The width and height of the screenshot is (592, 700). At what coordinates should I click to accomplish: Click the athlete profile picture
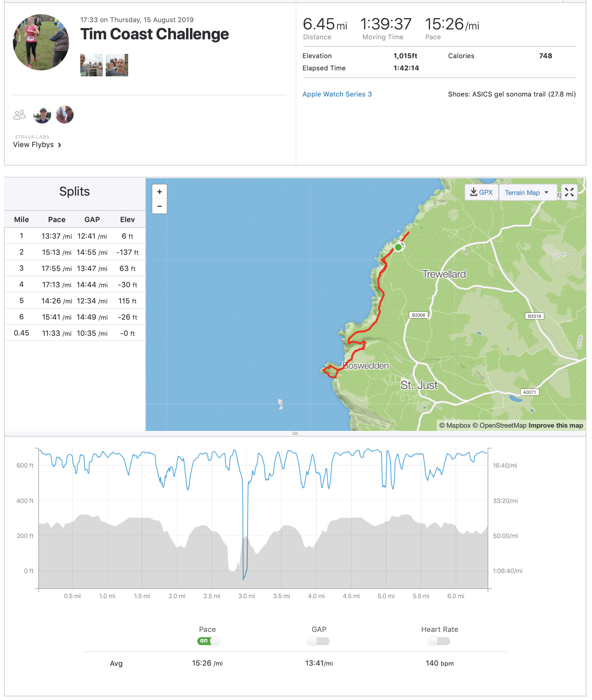pos(41,42)
